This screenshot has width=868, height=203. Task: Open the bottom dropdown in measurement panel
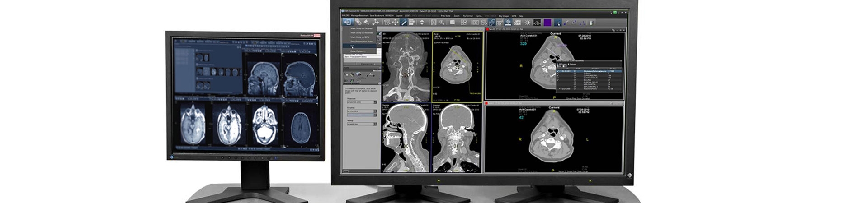[375, 124]
